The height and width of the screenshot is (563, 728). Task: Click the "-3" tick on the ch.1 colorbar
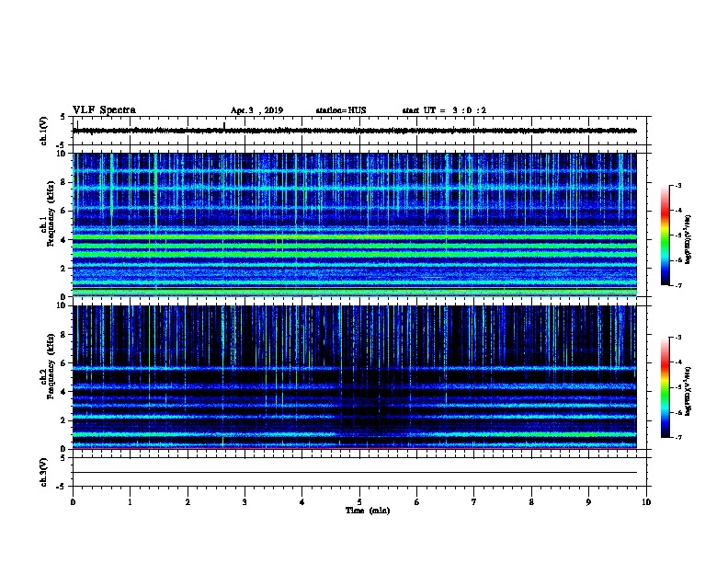pyautogui.click(x=677, y=186)
